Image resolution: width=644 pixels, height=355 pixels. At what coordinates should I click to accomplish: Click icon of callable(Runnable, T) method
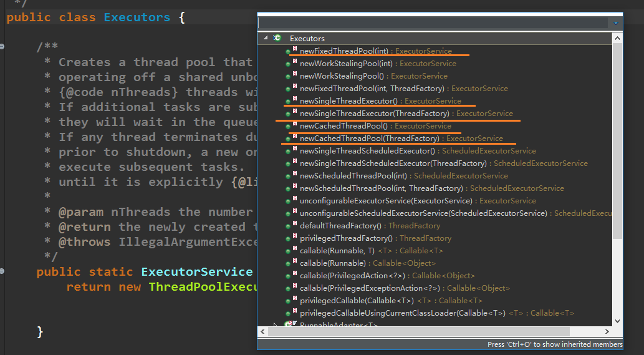(x=291, y=251)
